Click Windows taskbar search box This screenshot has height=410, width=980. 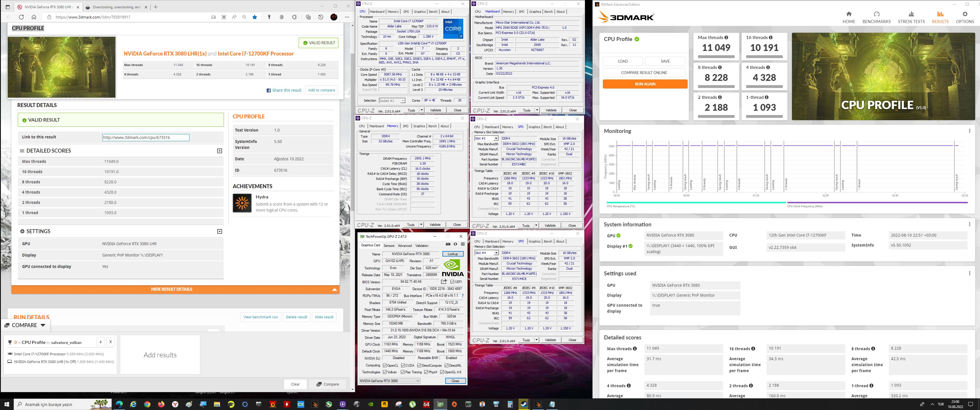point(63,404)
